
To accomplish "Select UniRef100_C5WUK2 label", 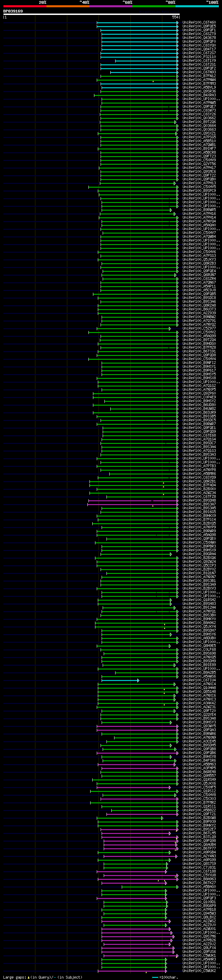I will (199, 971).
